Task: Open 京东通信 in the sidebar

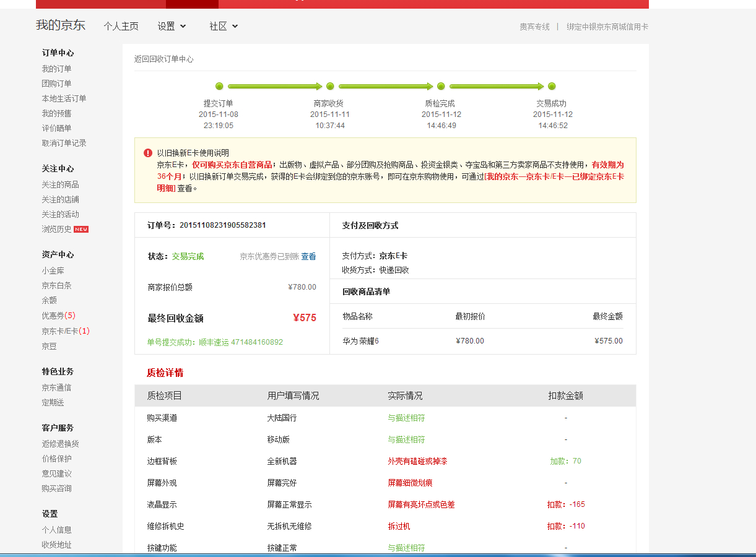Action: tap(57, 387)
